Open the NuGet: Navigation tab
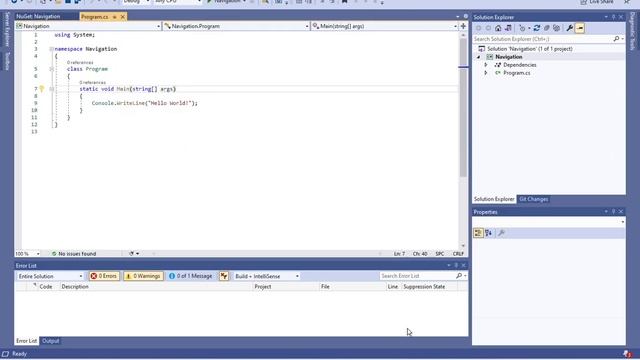The image size is (640, 360). click(38, 17)
